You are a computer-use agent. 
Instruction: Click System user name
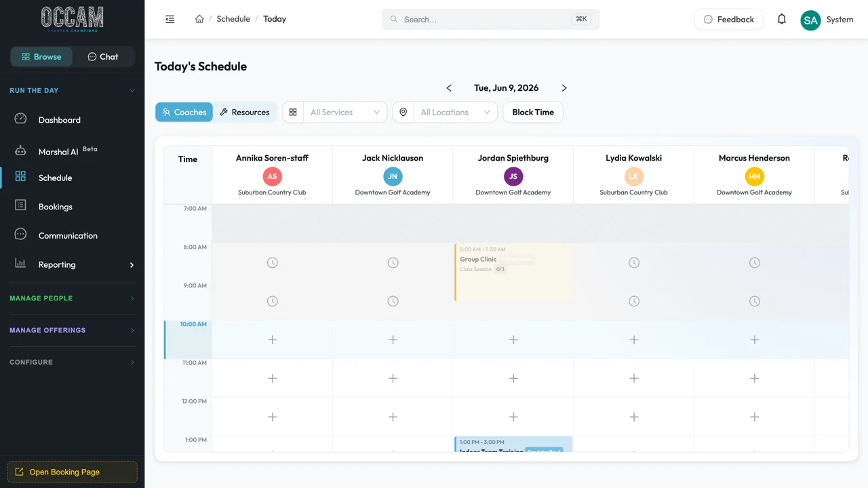tap(840, 20)
